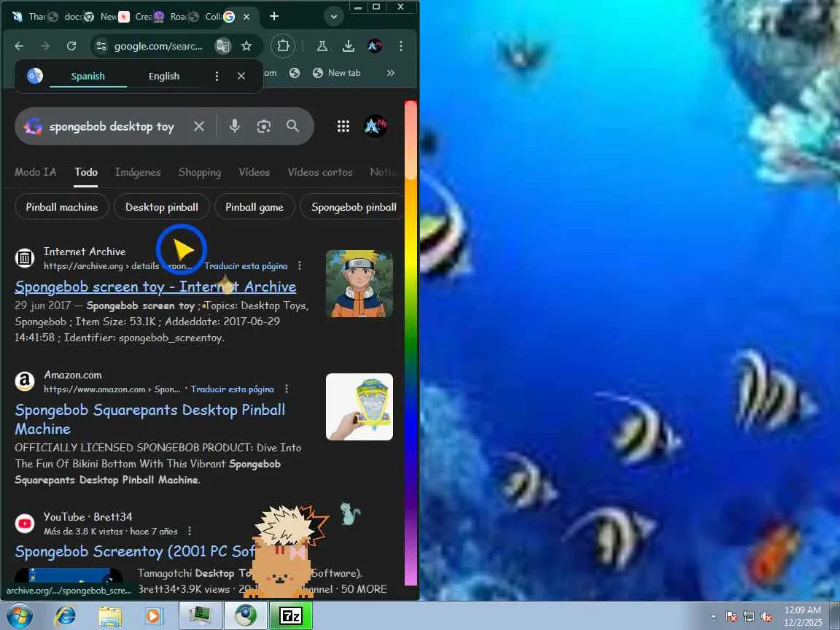Image resolution: width=840 pixels, height=630 pixels.
Task: Bookmark this page with the star icon
Action: coord(246,46)
